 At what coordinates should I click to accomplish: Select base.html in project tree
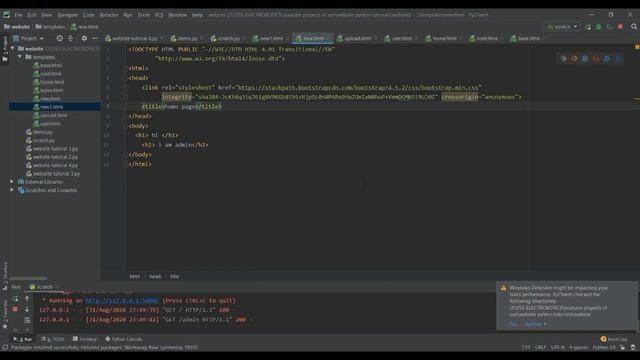coord(48,65)
